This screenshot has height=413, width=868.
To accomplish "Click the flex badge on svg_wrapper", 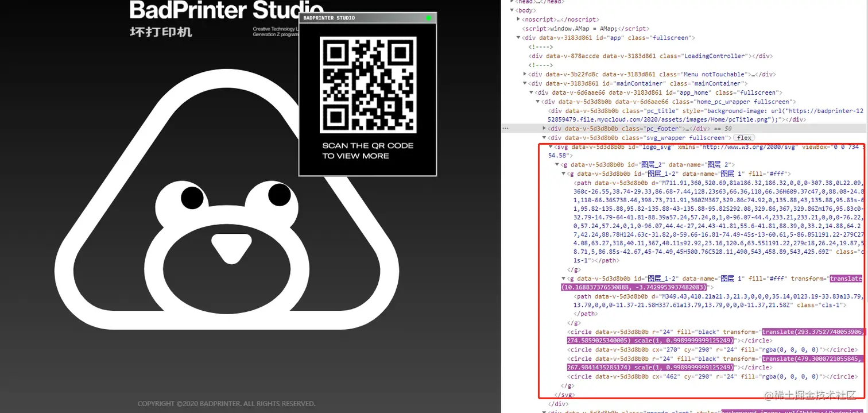I will 745,138.
